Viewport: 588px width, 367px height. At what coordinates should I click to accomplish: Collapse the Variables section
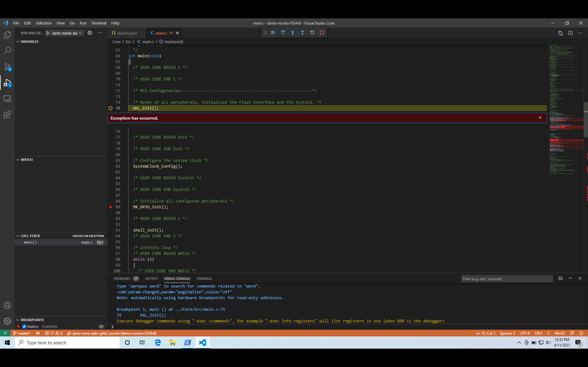point(18,41)
